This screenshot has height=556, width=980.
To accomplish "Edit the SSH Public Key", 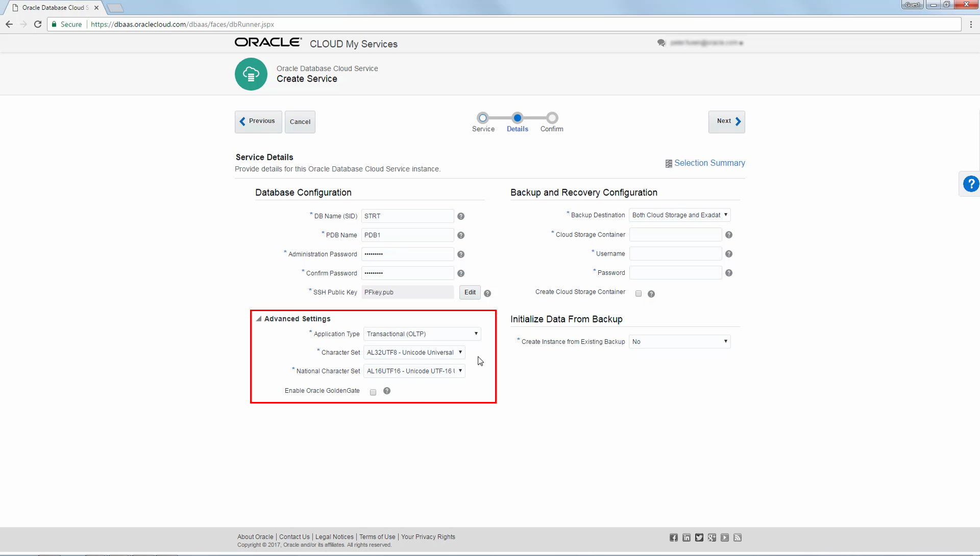I will (470, 292).
